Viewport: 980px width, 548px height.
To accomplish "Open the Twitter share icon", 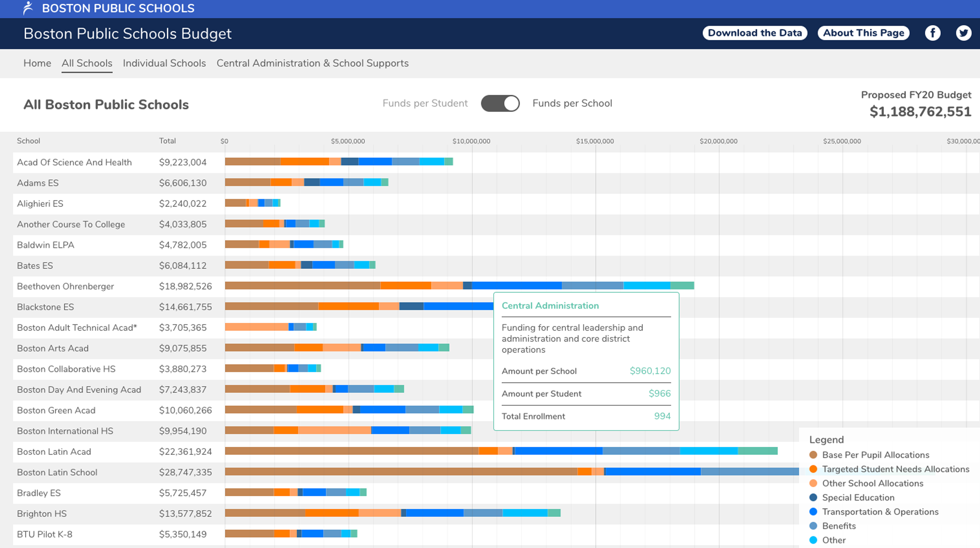I will (x=963, y=33).
